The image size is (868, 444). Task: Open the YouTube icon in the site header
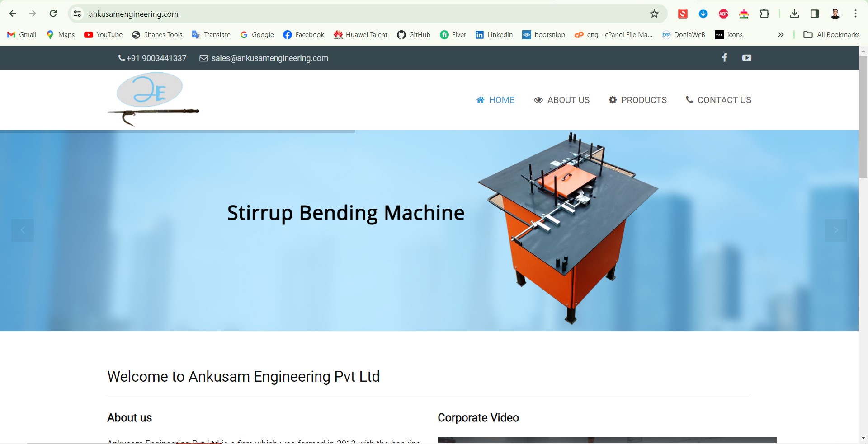(x=746, y=58)
